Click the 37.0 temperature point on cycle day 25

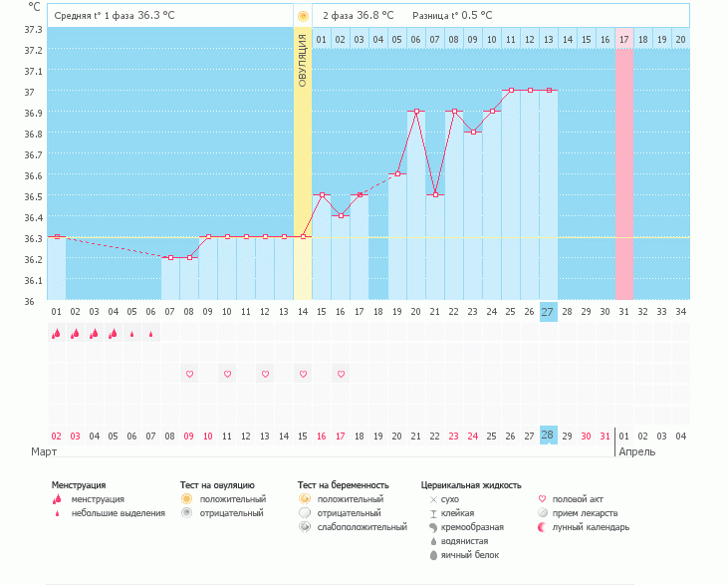click(511, 91)
